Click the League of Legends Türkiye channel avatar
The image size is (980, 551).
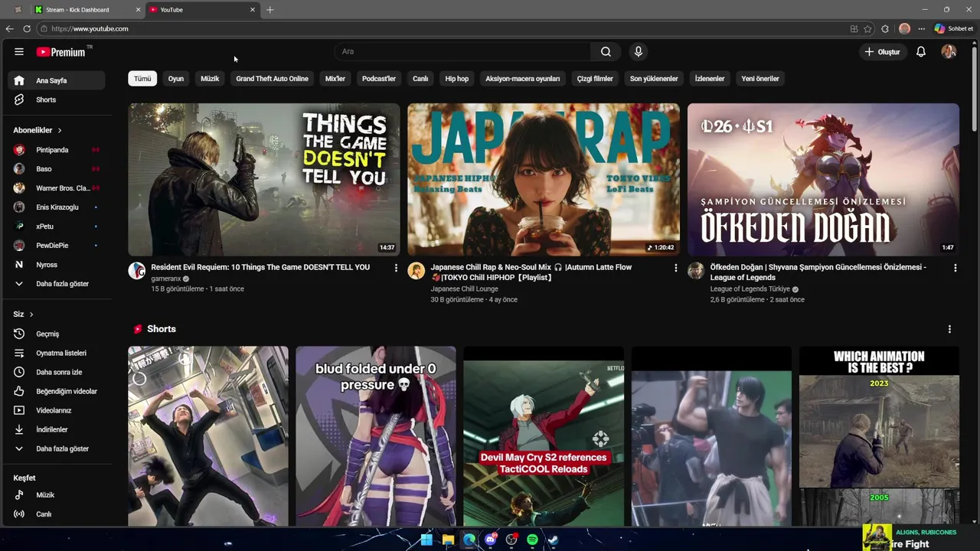[x=696, y=271]
